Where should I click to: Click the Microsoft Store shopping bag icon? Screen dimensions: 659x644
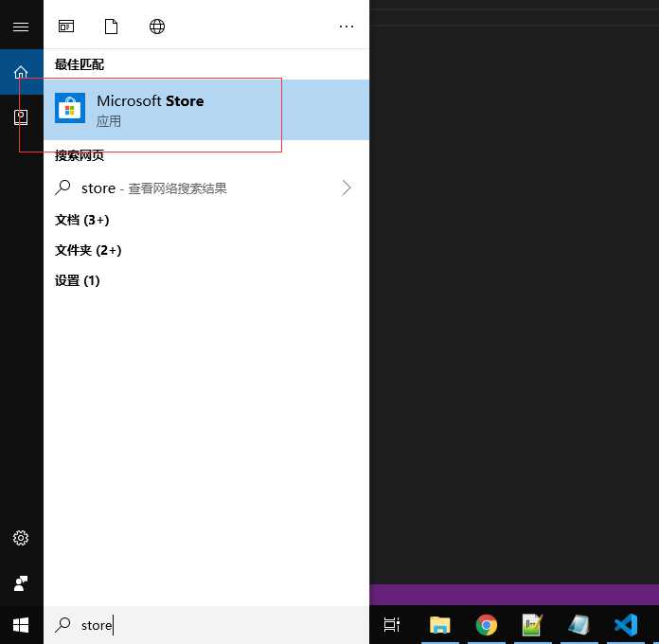click(x=70, y=108)
